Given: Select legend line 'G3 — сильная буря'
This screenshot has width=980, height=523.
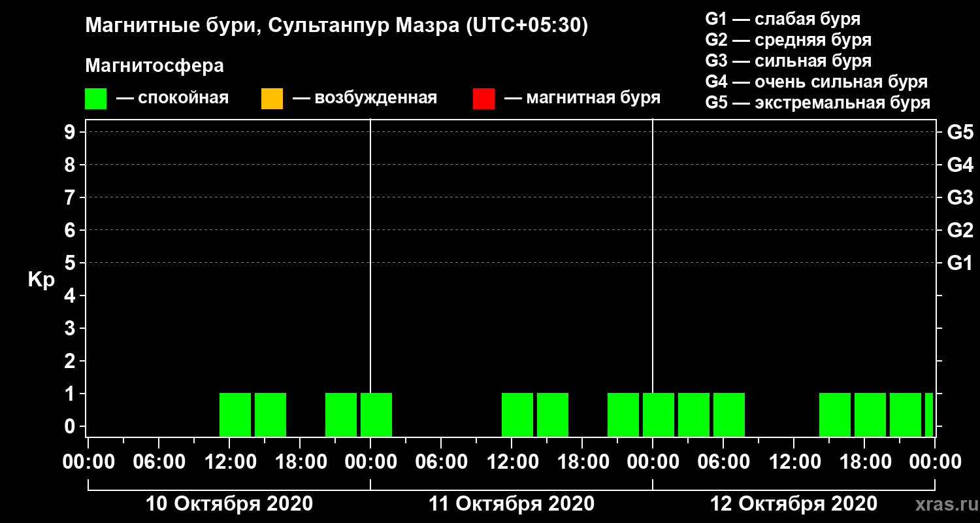Looking at the screenshot, I should (x=789, y=61).
